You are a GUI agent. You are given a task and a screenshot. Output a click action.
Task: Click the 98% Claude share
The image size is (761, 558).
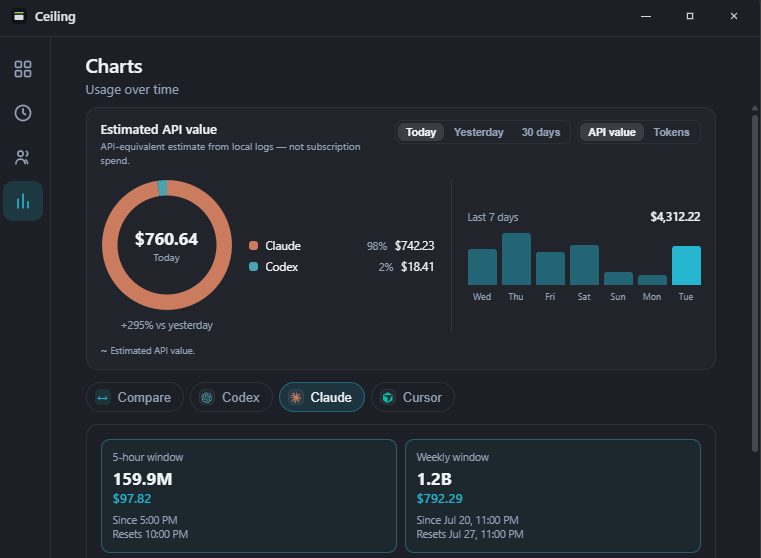[x=377, y=246]
